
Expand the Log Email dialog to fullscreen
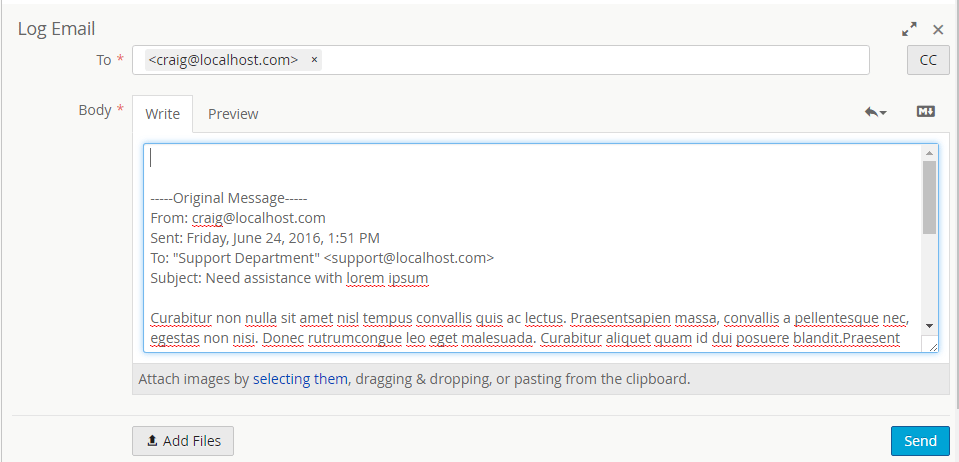(909, 30)
